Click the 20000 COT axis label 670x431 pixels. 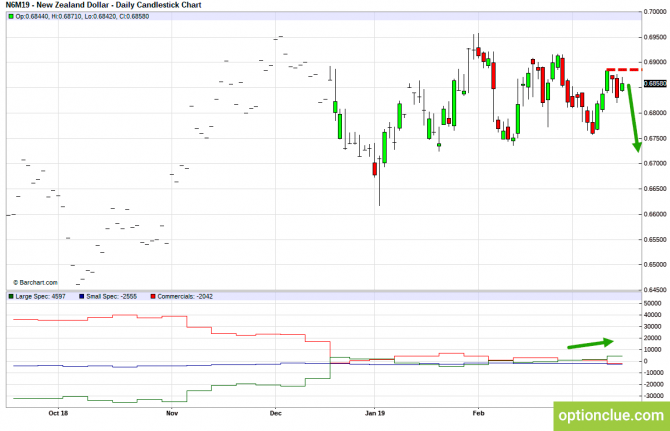click(x=652, y=338)
